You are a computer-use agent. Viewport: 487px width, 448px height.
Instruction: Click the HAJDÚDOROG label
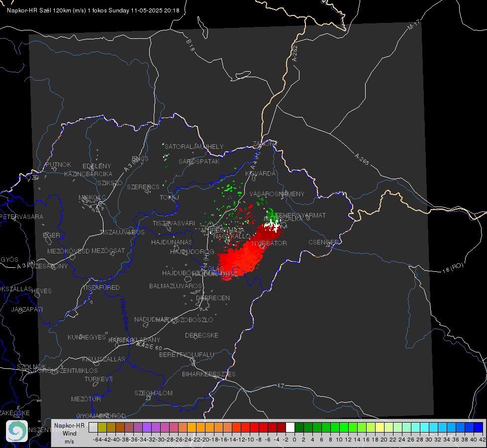[x=192, y=252]
